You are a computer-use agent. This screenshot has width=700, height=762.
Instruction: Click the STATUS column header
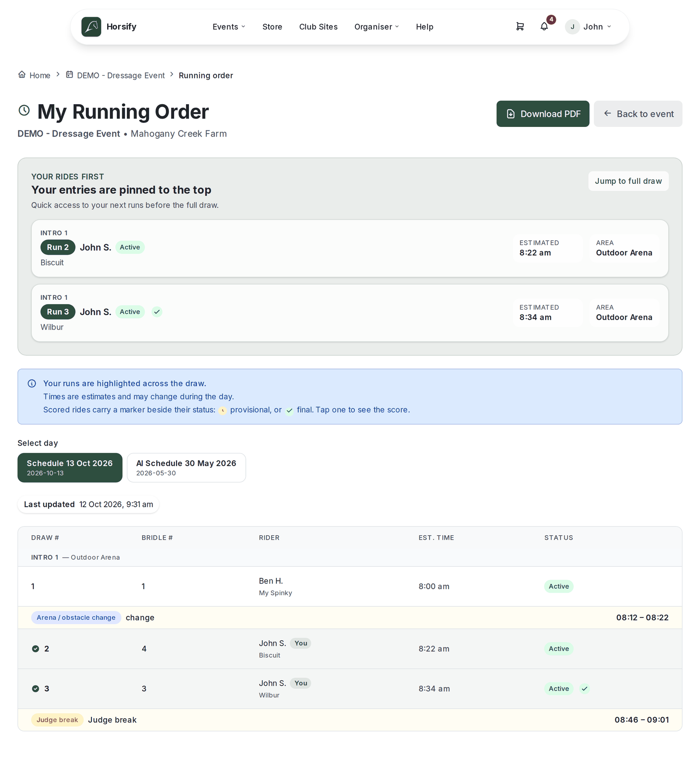[559, 537]
